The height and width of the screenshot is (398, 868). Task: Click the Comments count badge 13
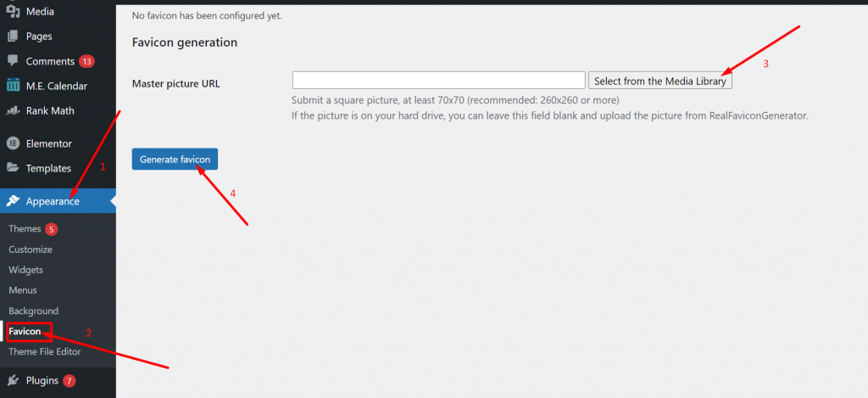coord(86,61)
